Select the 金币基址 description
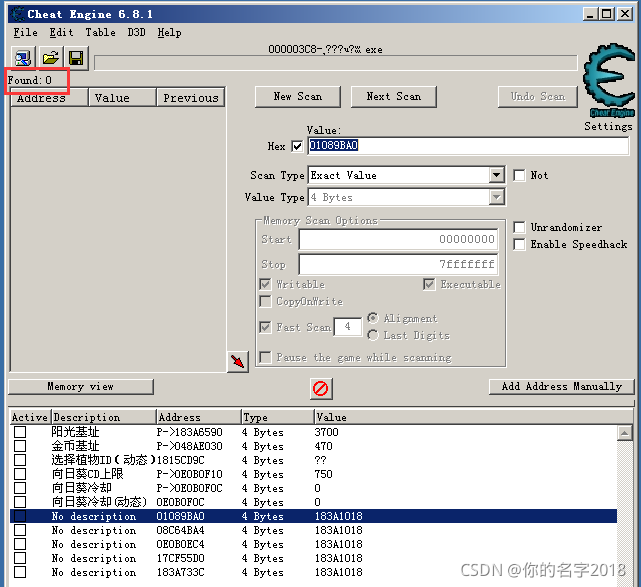This screenshot has height=587, width=641. (x=75, y=446)
